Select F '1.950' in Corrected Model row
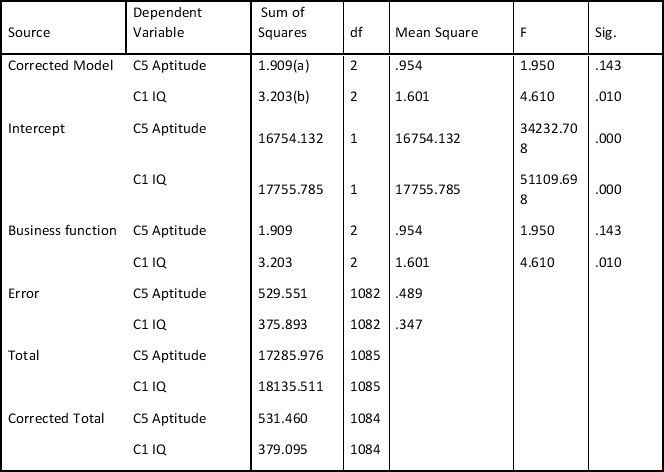This screenshot has height=472, width=664. (x=537, y=66)
